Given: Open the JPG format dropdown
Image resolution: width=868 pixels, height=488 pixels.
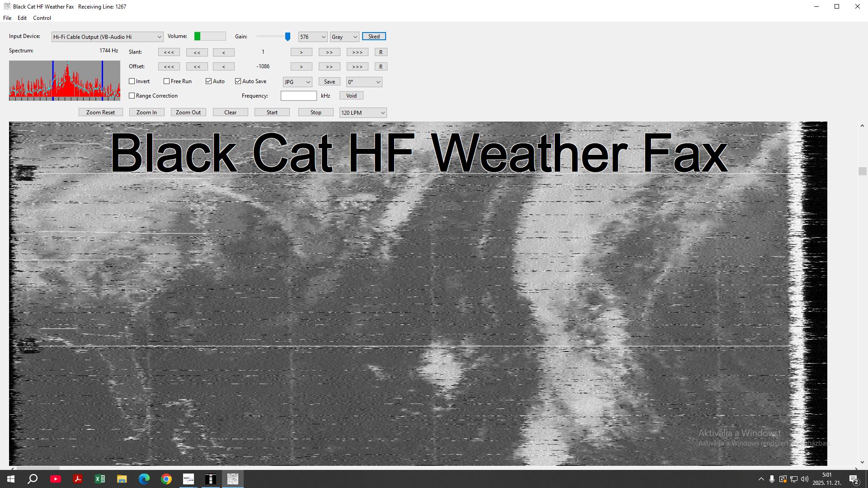Looking at the screenshot, I should pyautogui.click(x=297, y=82).
